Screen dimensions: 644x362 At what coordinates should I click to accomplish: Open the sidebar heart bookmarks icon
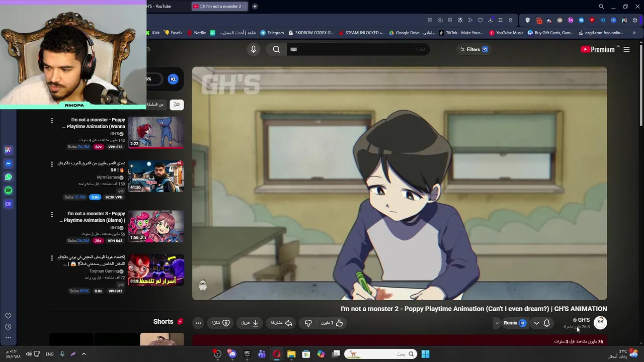point(8,316)
